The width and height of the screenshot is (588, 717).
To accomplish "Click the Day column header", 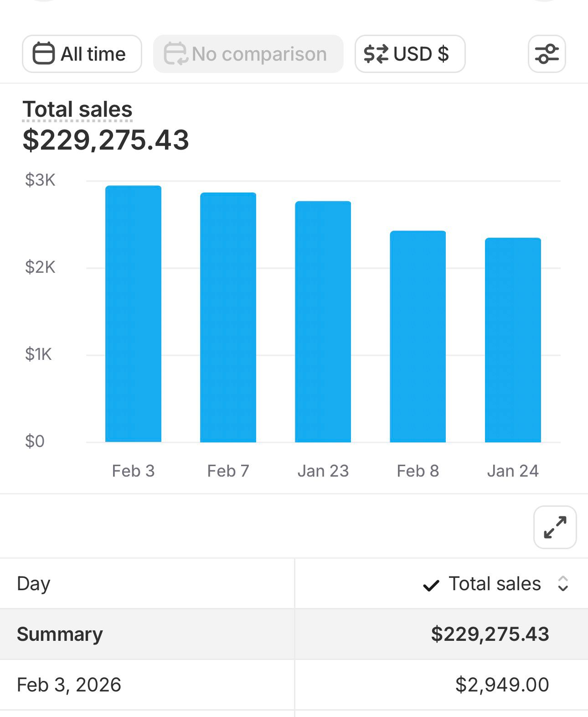I will pyautogui.click(x=34, y=583).
